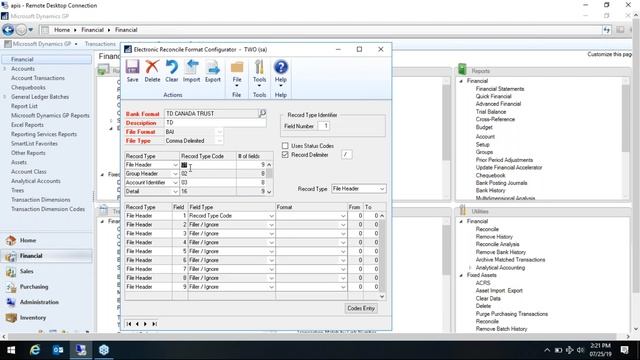The image size is (640, 360).
Task: Collapse Financial under Reports pane
Action: click(461, 81)
